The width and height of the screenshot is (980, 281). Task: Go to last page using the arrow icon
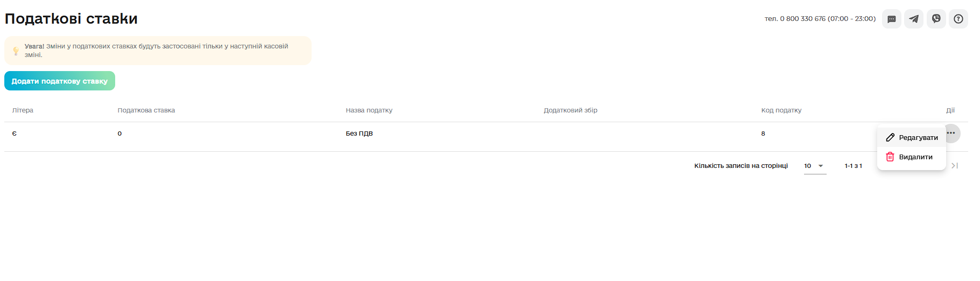(x=955, y=166)
